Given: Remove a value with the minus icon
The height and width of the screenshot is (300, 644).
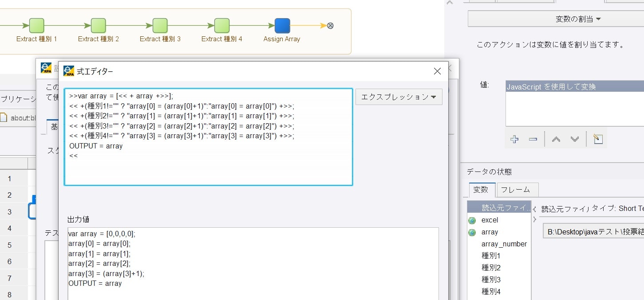Looking at the screenshot, I should 533,139.
